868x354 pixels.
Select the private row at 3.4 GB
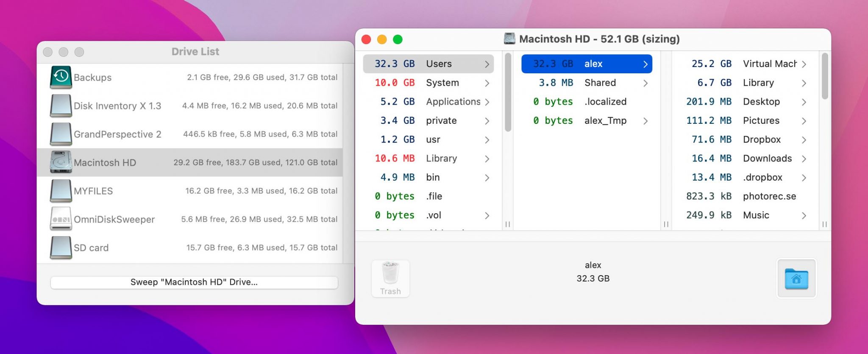428,120
